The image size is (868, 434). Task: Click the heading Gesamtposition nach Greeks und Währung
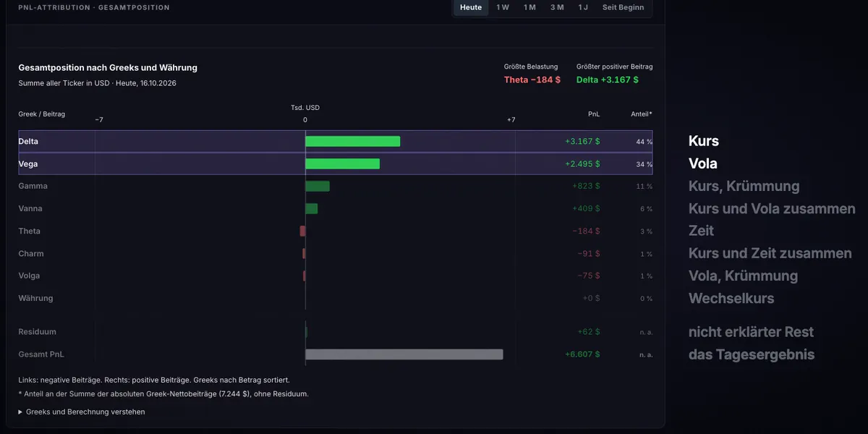[x=108, y=67]
